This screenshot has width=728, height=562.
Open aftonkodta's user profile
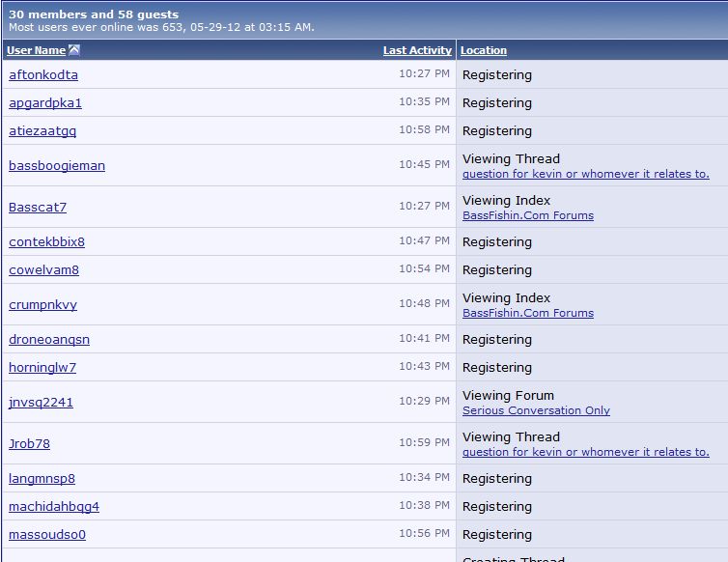(x=43, y=75)
